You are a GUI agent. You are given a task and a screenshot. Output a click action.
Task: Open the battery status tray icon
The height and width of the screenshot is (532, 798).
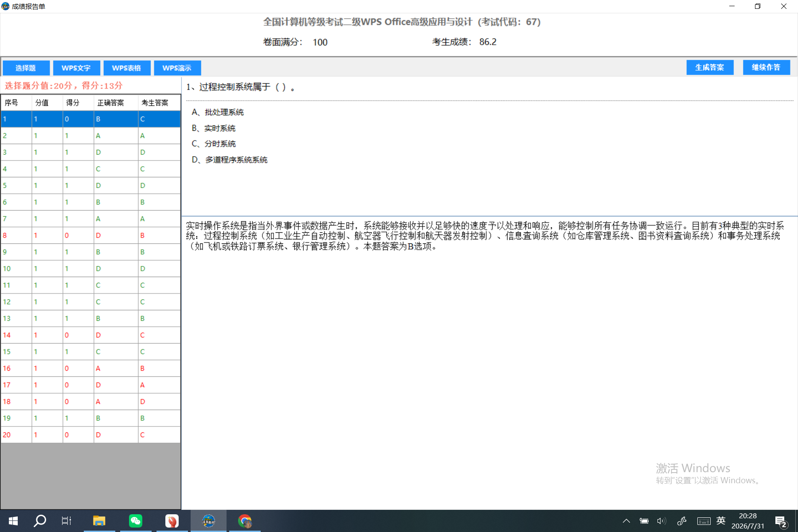tap(644, 521)
